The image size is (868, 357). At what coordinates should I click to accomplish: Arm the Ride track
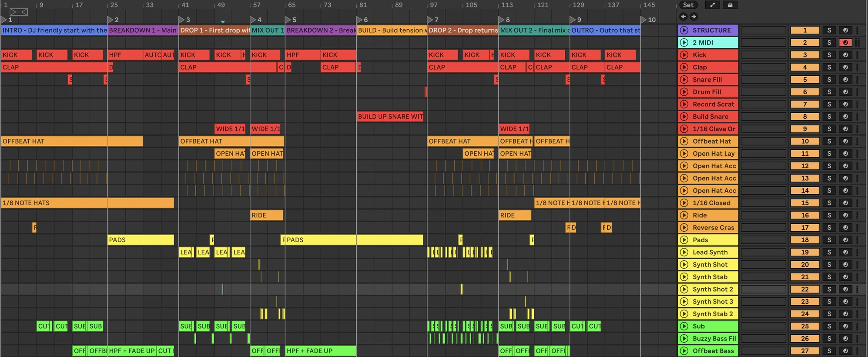845,216
